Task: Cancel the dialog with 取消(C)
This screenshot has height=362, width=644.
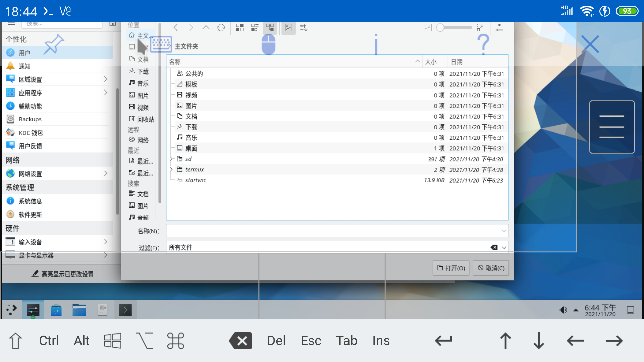Action: point(490,268)
